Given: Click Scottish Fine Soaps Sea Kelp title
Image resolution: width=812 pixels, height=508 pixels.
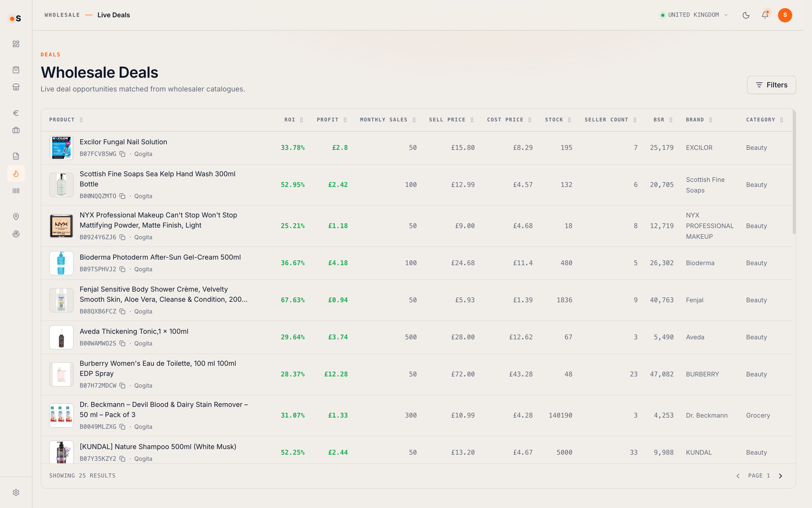Looking at the screenshot, I should (157, 179).
